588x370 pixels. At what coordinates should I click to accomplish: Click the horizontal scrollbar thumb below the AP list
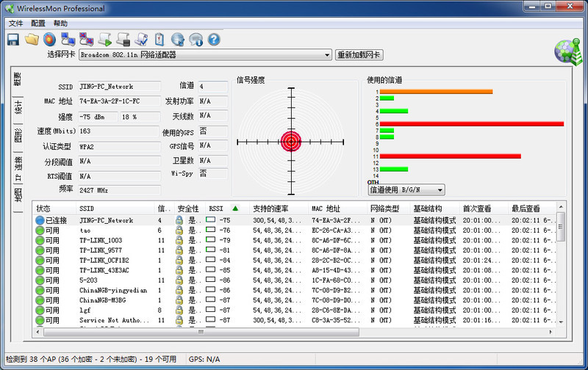201,332
